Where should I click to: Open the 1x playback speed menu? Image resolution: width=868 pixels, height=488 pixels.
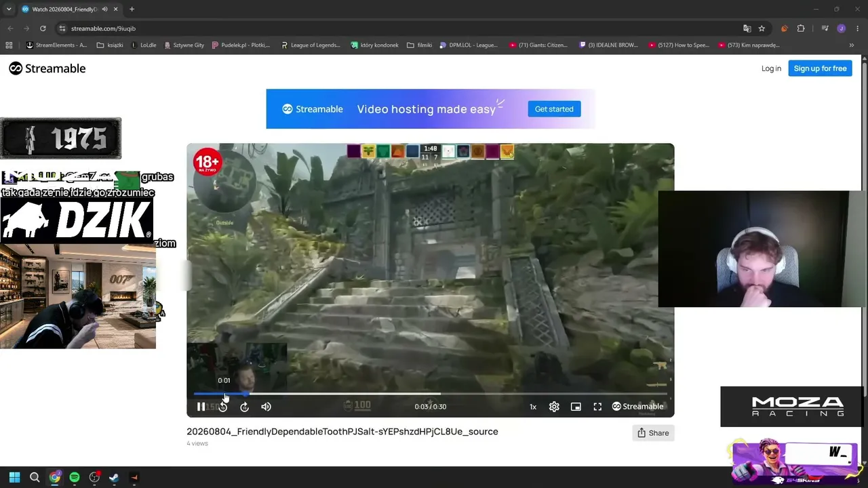click(x=533, y=407)
